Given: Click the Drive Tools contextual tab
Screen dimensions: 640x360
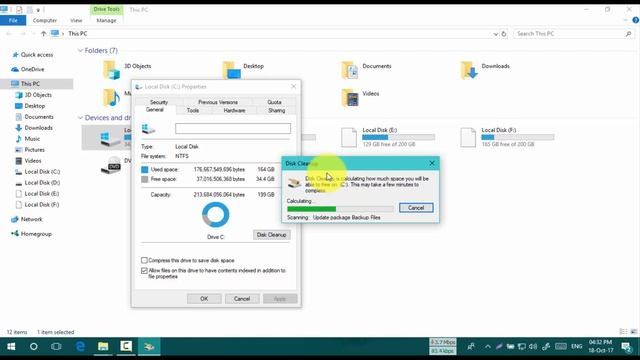Looking at the screenshot, I should click(107, 9).
